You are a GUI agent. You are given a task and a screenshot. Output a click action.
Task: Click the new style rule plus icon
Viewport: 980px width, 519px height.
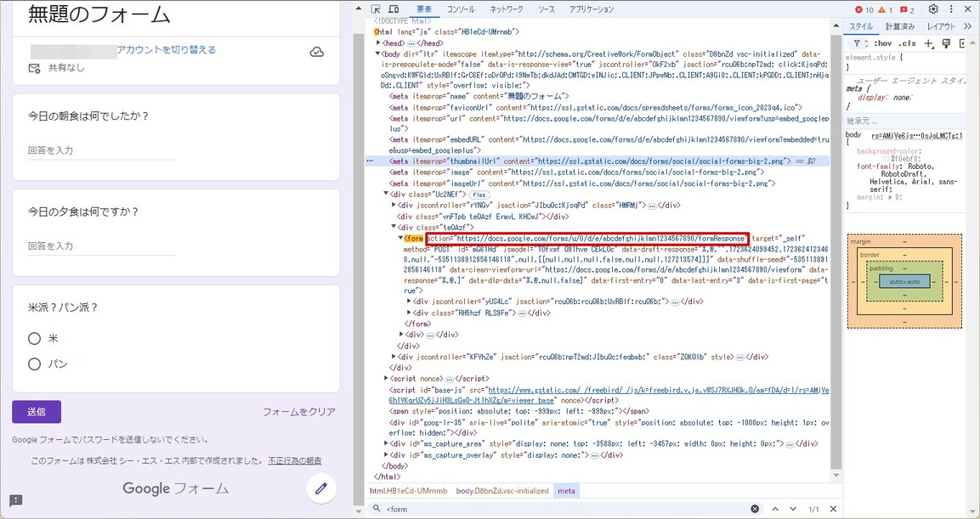click(929, 43)
